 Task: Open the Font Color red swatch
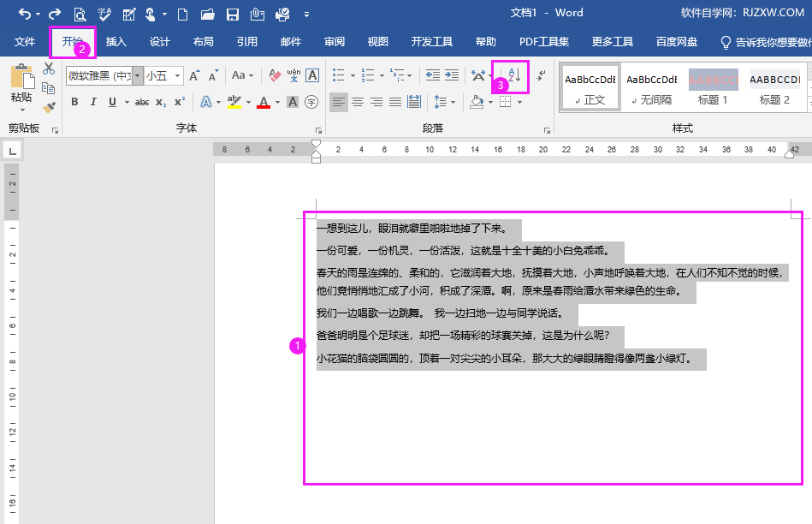click(264, 101)
